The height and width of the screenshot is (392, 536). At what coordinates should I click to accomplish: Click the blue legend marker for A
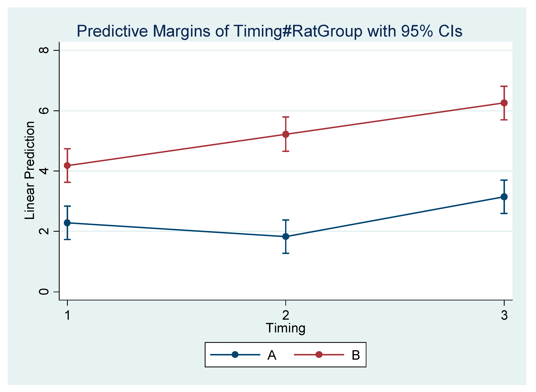click(x=235, y=355)
